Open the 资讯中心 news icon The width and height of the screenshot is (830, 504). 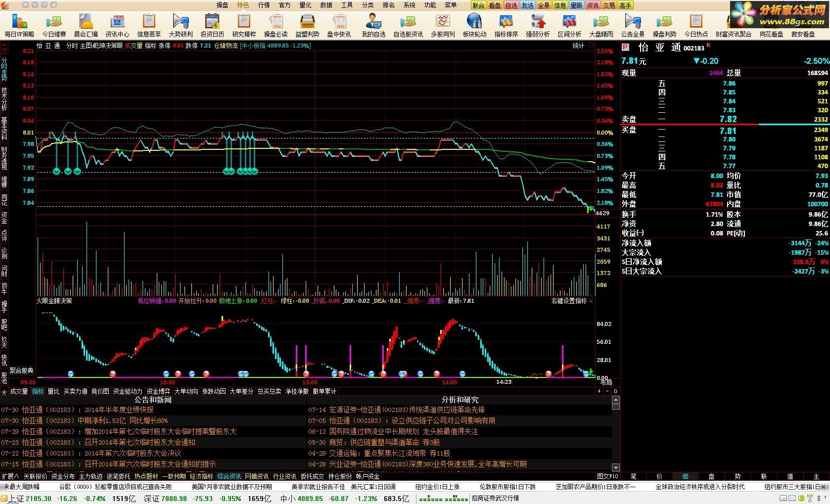(117, 25)
